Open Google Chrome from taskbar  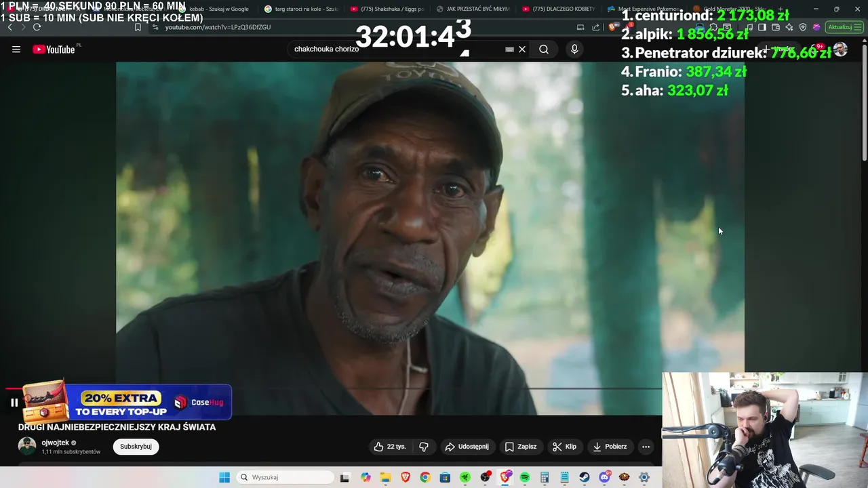pyautogui.click(x=425, y=477)
